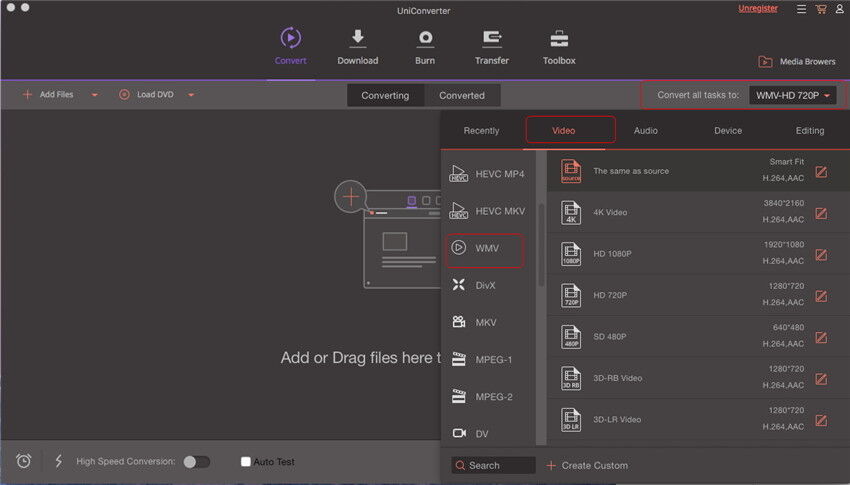Expand the Add Files dropdown arrow
Screen dimensions: 850x485
(94, 95)
